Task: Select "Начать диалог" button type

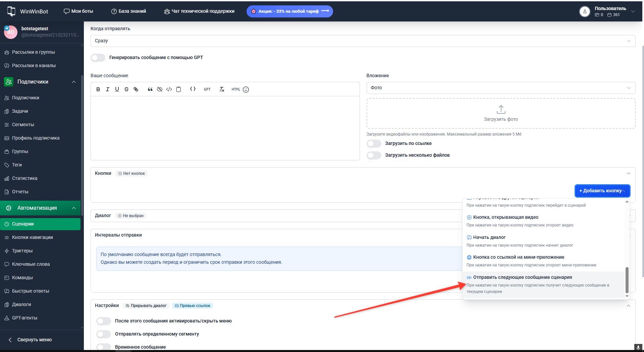Action: pos(489,238)
